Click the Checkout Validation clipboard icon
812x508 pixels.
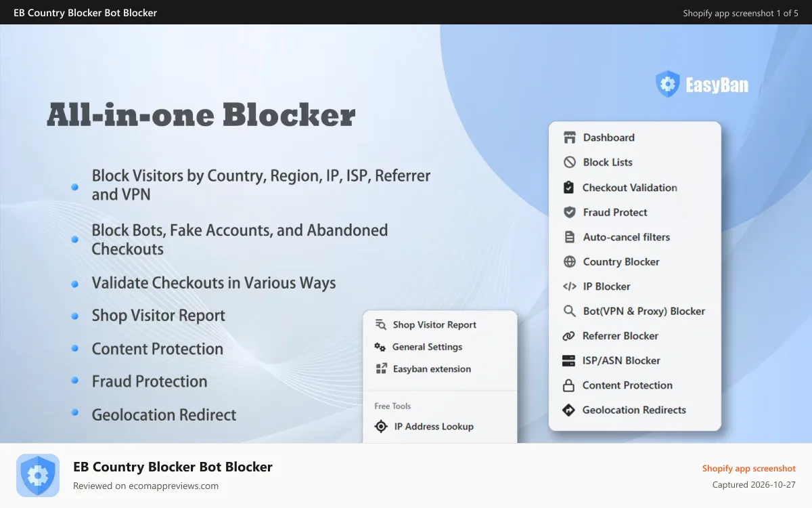point(569,188)
